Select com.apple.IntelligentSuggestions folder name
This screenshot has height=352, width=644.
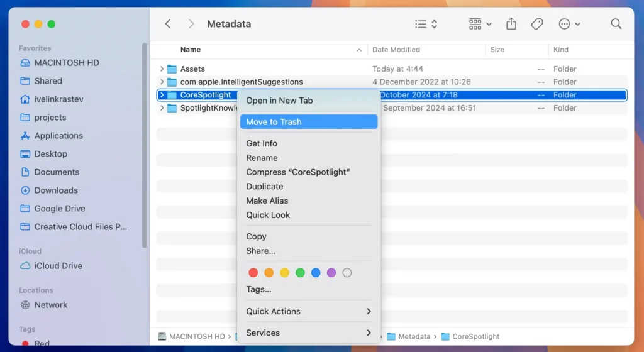pyautogui.click(x=241, y=82)
